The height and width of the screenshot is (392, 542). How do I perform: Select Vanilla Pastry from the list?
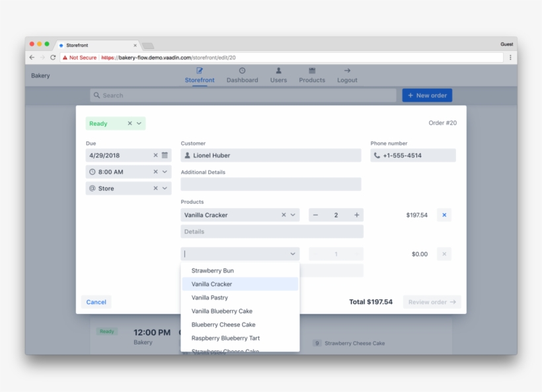tap(210, 297)
